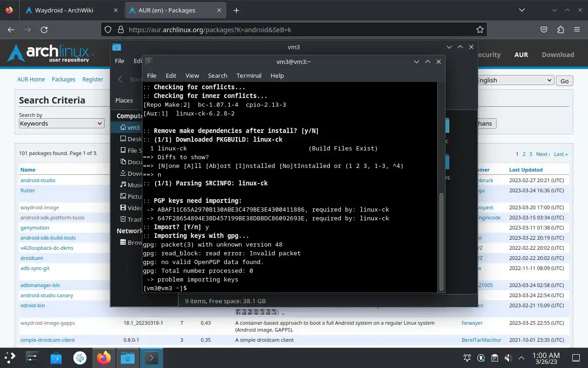Open flutter package link
Image resolution: width=588 pixels, height=368 pixels.
(x=28, y=190)
